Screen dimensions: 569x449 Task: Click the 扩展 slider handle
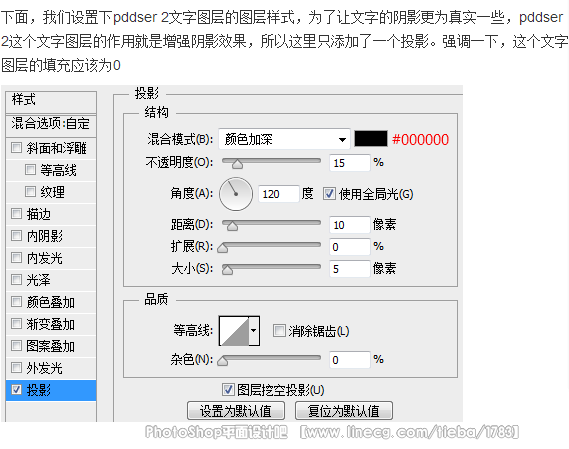222,248
